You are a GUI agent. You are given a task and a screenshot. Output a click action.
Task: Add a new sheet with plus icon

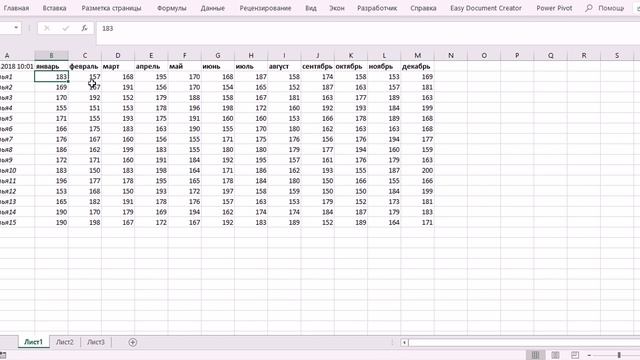[x=133, y=342]
